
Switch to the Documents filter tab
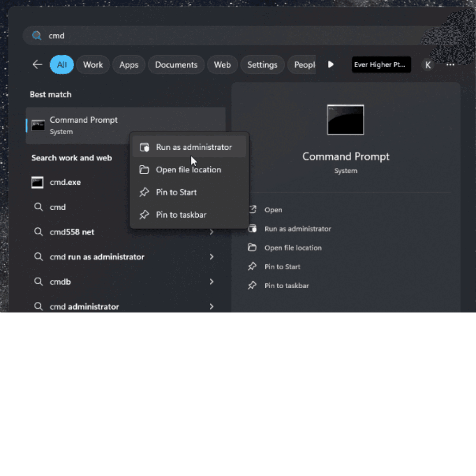point(176,65)
